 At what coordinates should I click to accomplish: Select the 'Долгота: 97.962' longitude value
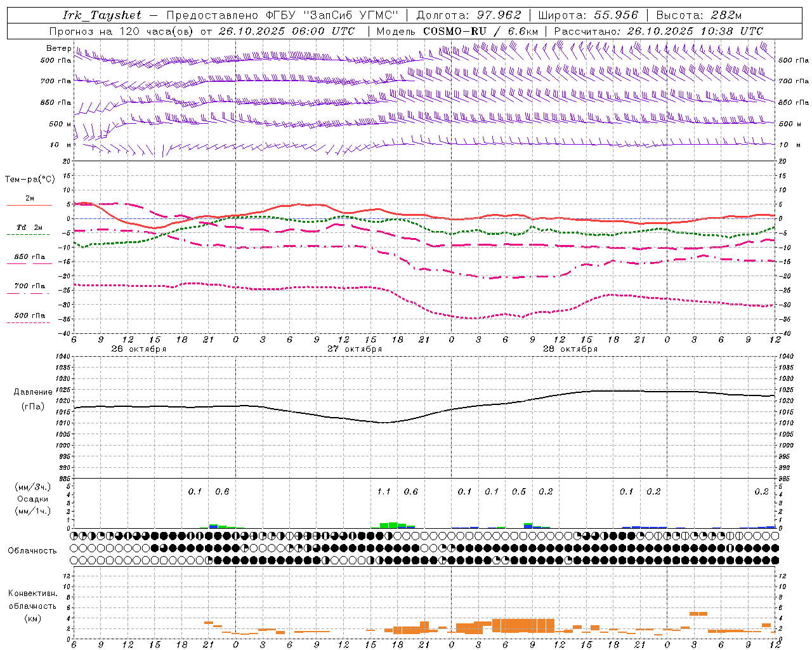click(468, 15)
